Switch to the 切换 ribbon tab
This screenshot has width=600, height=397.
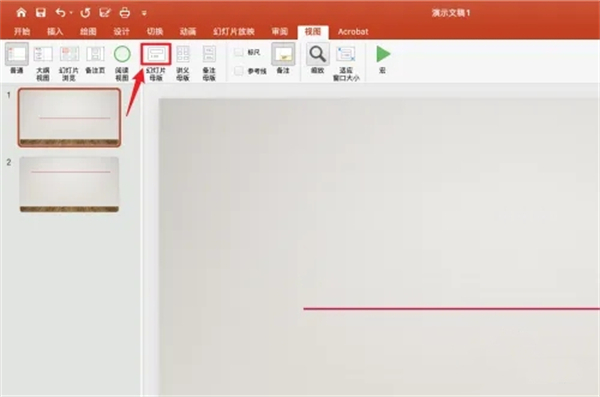[x=155, y=31]
